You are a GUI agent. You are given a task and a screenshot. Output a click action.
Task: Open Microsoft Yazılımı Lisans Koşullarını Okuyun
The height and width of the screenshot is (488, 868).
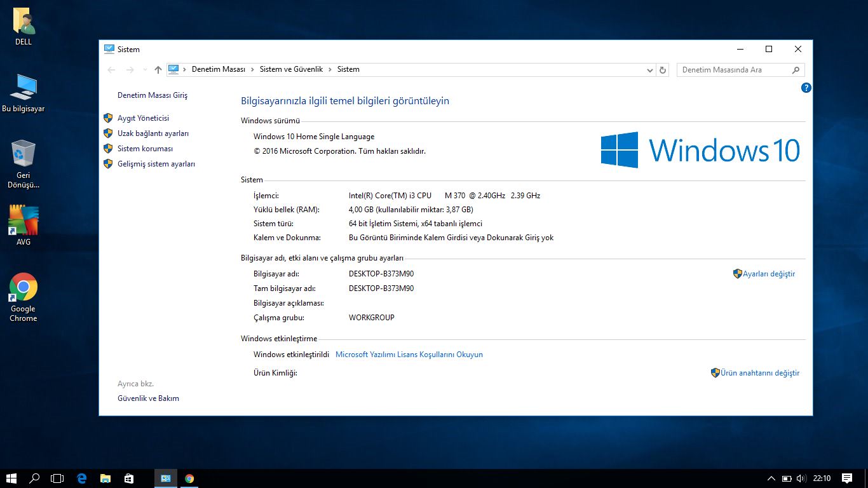point(409,355)
